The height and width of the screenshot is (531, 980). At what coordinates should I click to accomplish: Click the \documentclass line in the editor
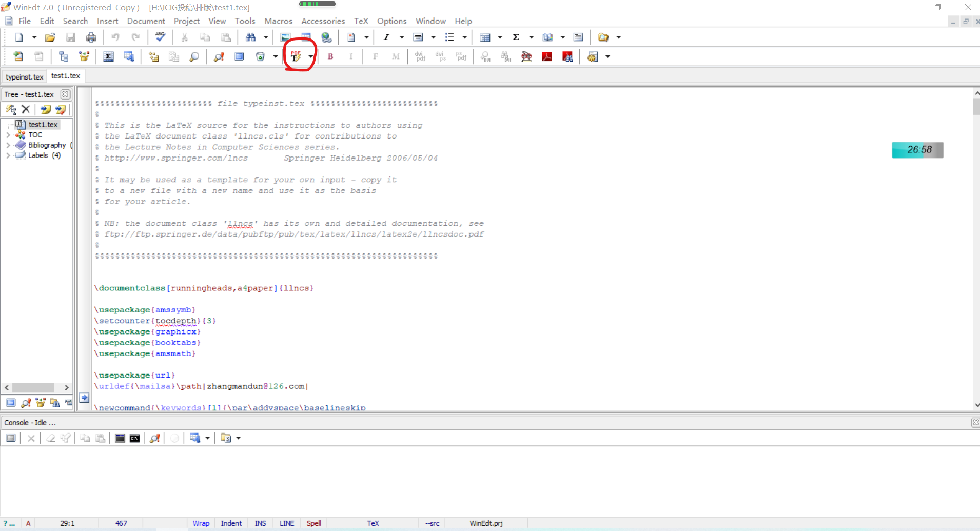click(204, 288)
